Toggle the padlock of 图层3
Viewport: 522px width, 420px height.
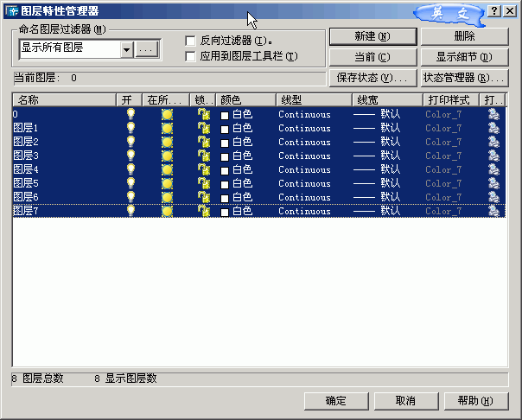[x=204, y=156]
